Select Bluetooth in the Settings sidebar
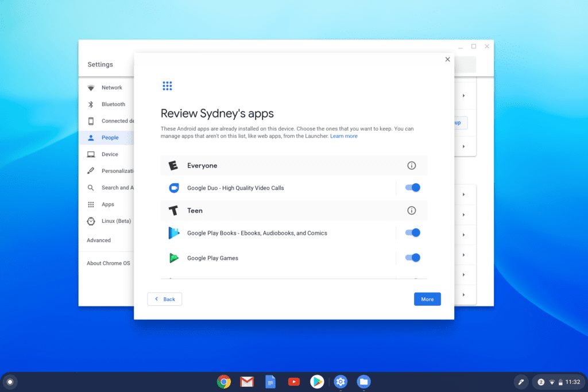This screenshot has height=392, width=588. pos(106,104)
